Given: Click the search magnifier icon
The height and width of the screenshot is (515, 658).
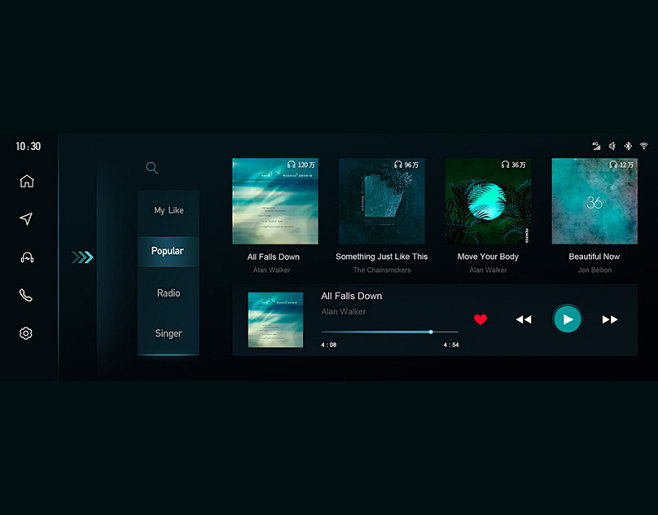Looking at the screenshot, I should click(x=152, y=168).
